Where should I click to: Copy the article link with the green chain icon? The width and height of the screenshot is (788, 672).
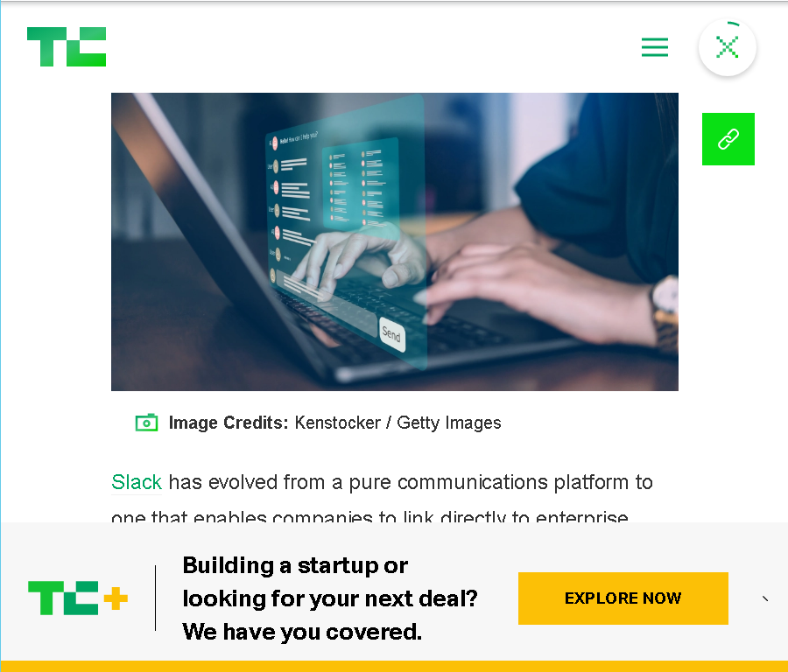(728, 139)
